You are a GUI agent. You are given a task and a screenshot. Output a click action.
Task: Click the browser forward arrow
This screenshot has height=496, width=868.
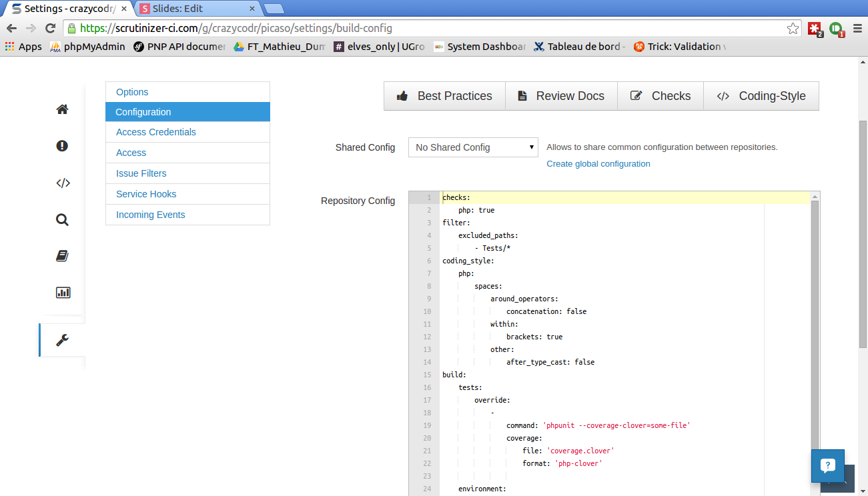coord(31,28)
